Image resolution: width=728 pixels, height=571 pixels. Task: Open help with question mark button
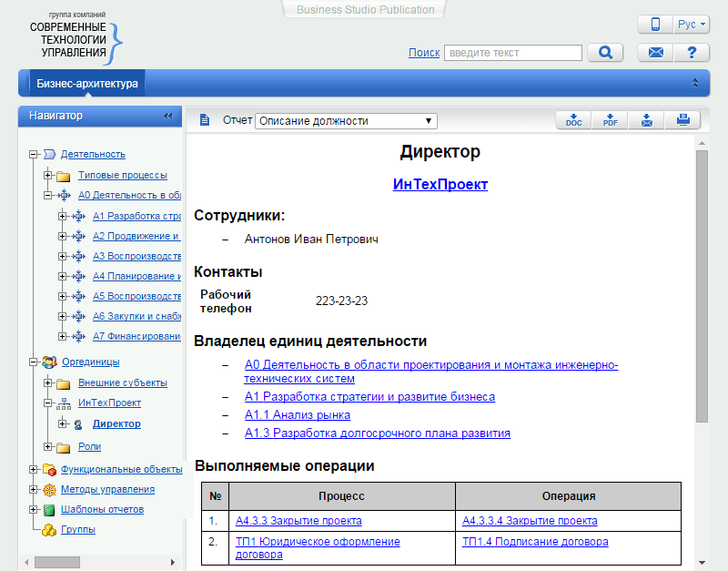tap(692, 53)
